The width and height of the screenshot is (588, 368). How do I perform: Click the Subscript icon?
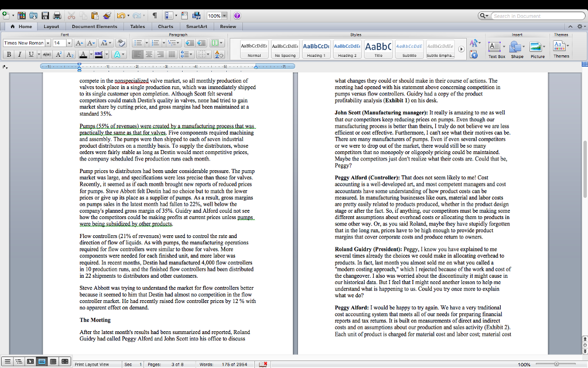(69, 55)
